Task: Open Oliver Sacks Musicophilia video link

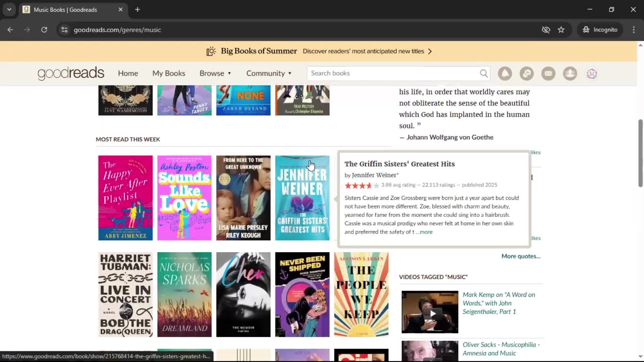Action: tap(501, 349)
